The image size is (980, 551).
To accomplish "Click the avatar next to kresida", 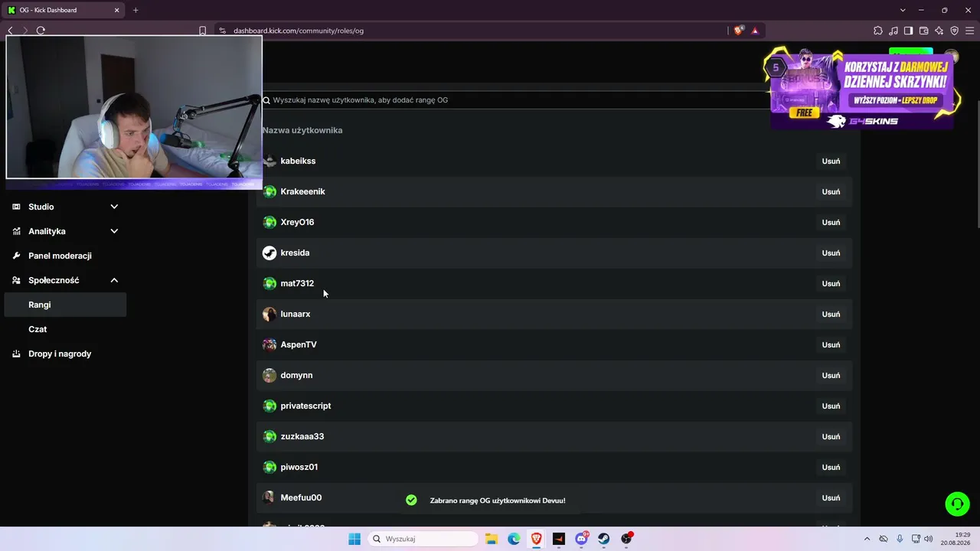I will pyautogui.click(x=269, y=253).
